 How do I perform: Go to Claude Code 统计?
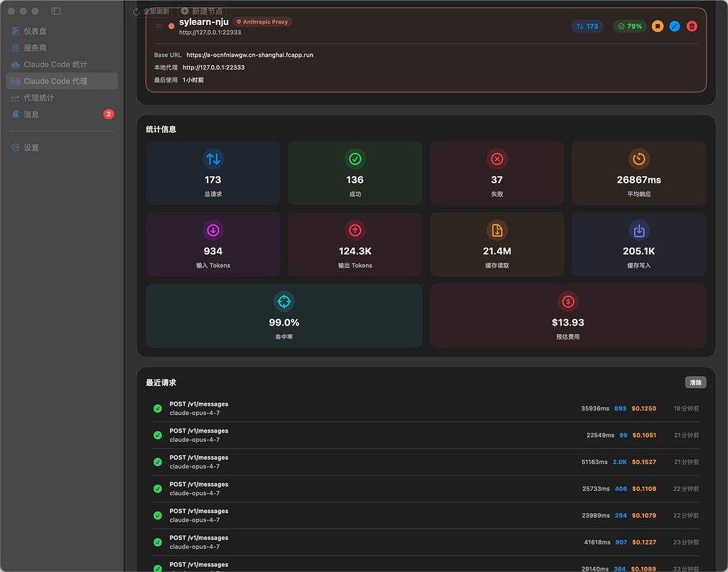(62, 65)
